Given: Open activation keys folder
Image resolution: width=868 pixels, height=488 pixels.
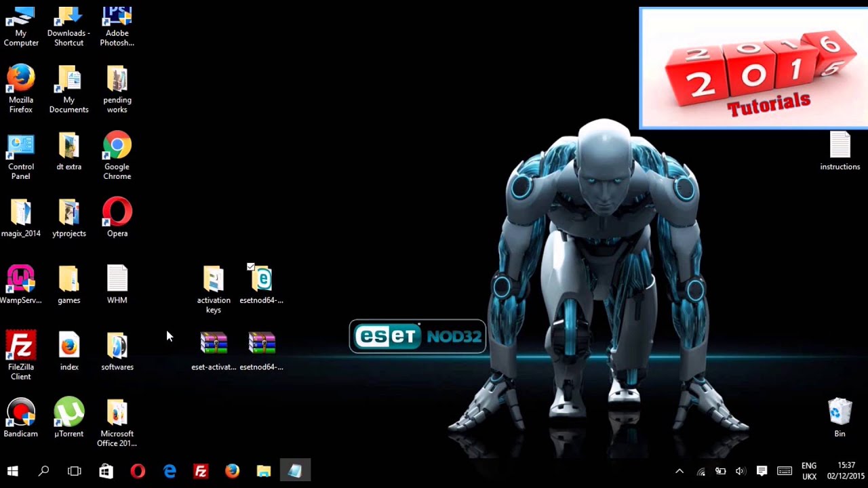Looking at the screenshot, I should (214, 289).
